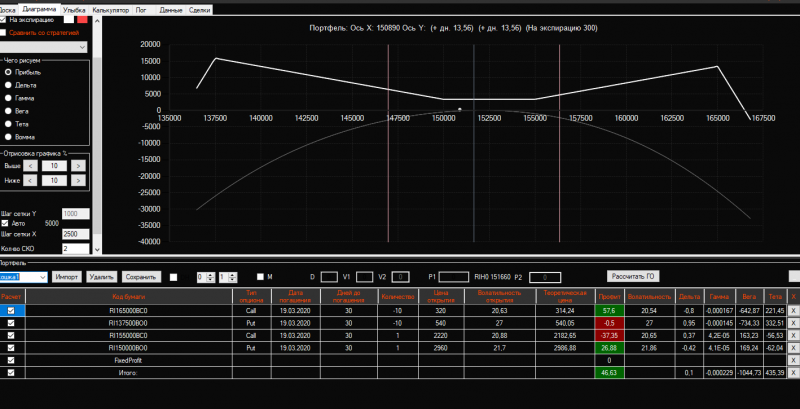Remove the RI137500BO0 row with its X button

(x=793, y=323)
